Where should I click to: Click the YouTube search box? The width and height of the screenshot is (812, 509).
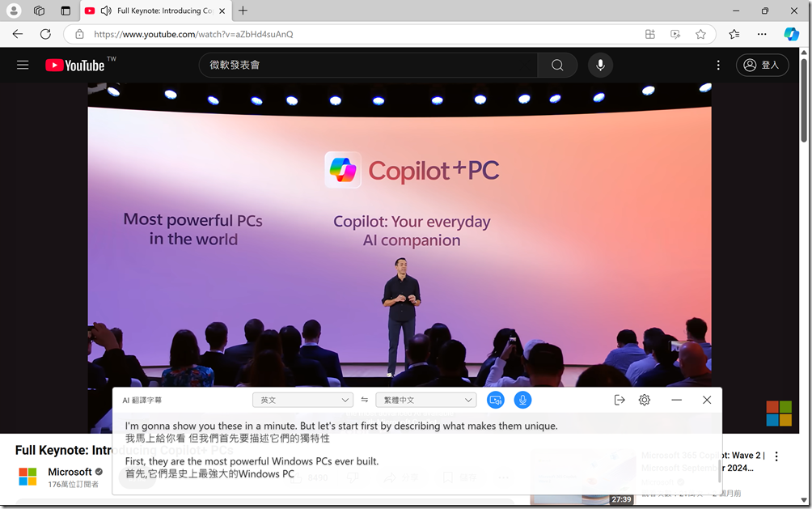[368, 65]
